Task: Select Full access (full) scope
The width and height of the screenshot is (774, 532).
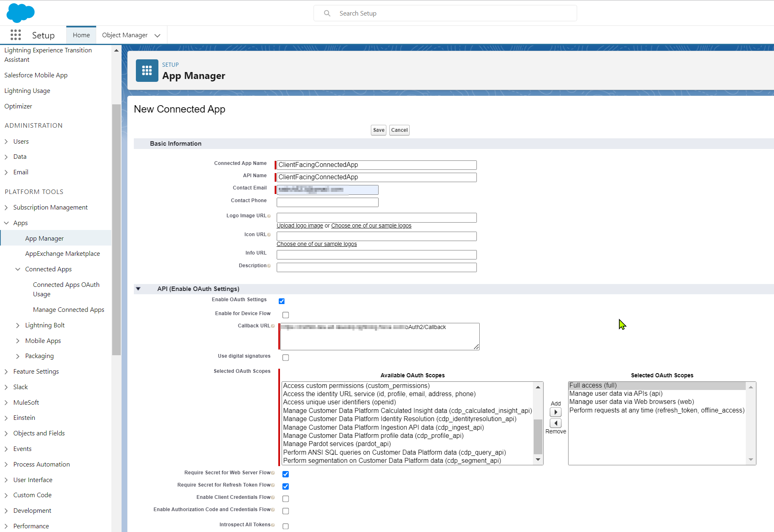Action: click(x=657, y=385)
